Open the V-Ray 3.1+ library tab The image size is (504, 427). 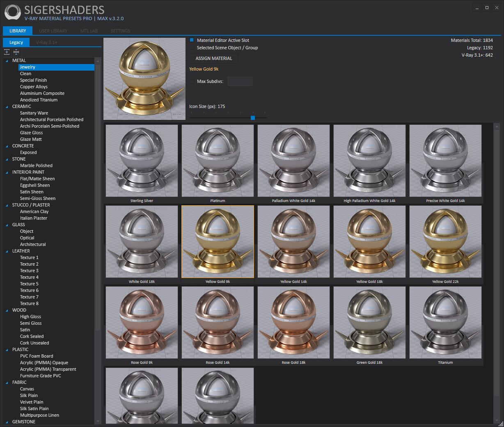click(46, 42)
